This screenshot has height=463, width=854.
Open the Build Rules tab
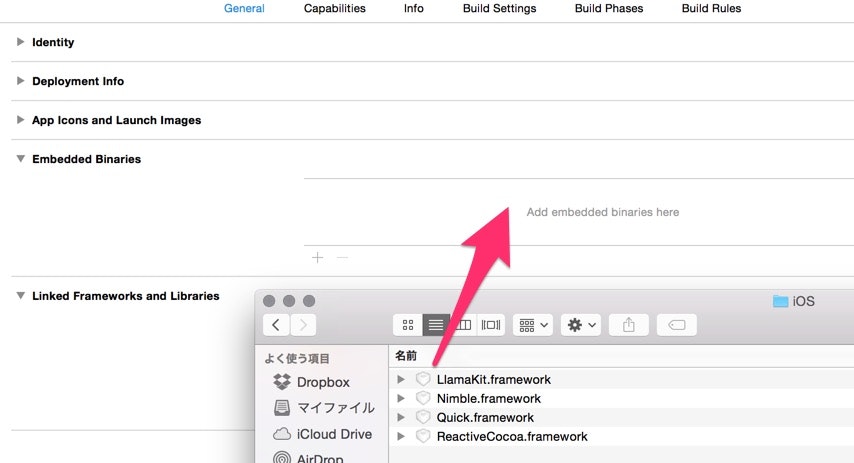click(x=711, y=8)
